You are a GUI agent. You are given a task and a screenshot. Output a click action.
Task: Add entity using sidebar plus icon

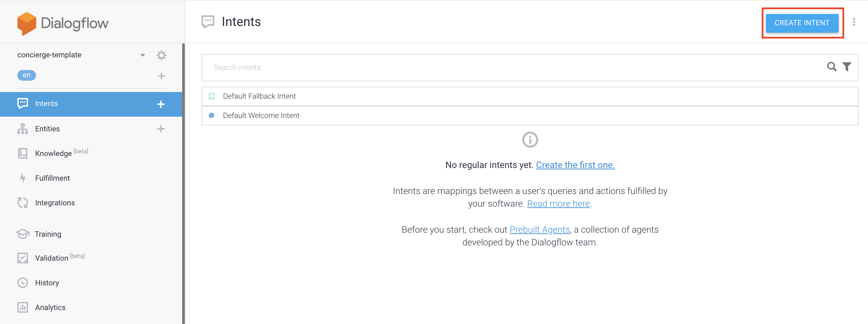[161, 129]
